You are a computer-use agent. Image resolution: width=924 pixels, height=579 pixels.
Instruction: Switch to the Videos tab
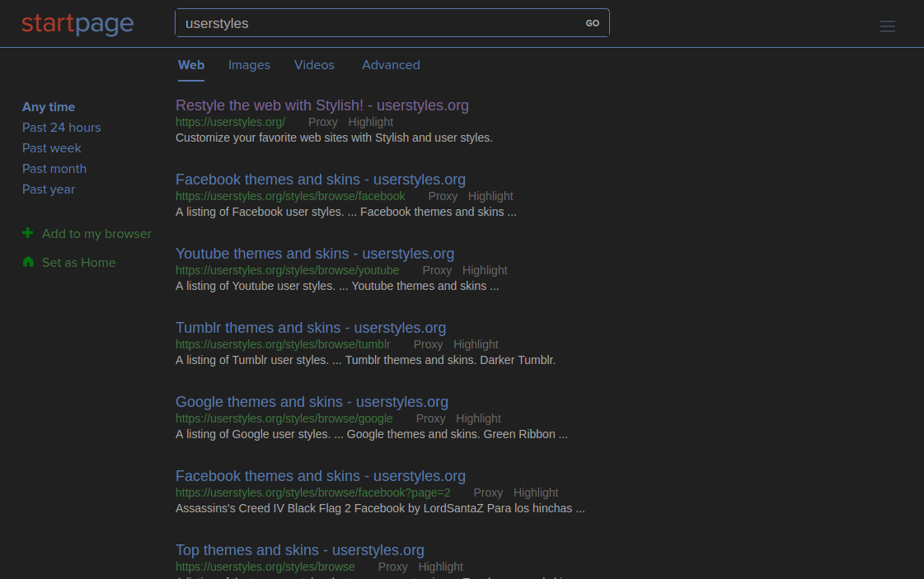(x=314, y=65)
